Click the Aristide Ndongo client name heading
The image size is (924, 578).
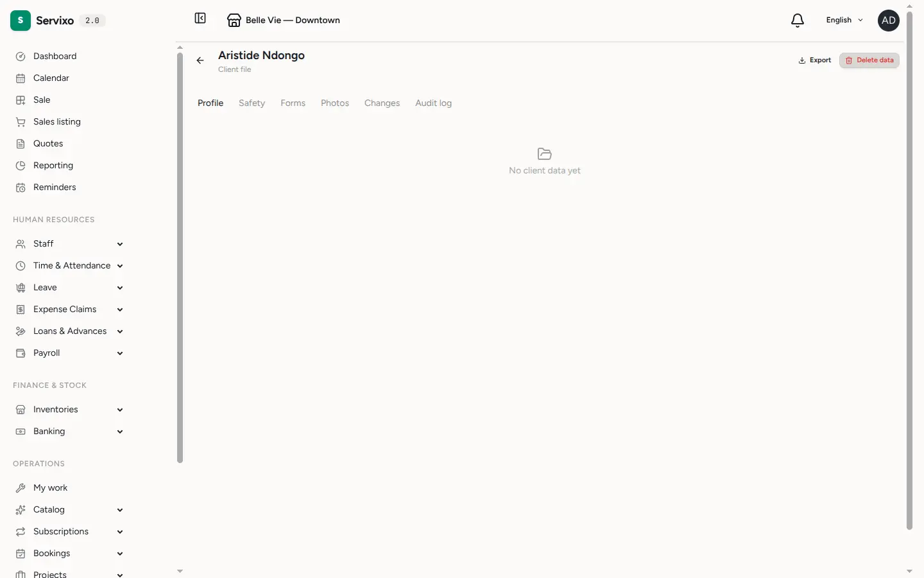pos(261,56)
